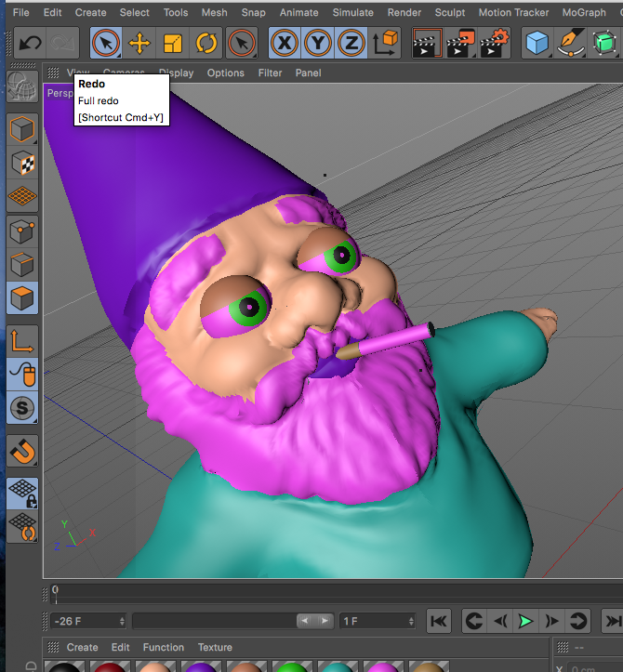Open the MoGraph menu

[x=586, y=13]
